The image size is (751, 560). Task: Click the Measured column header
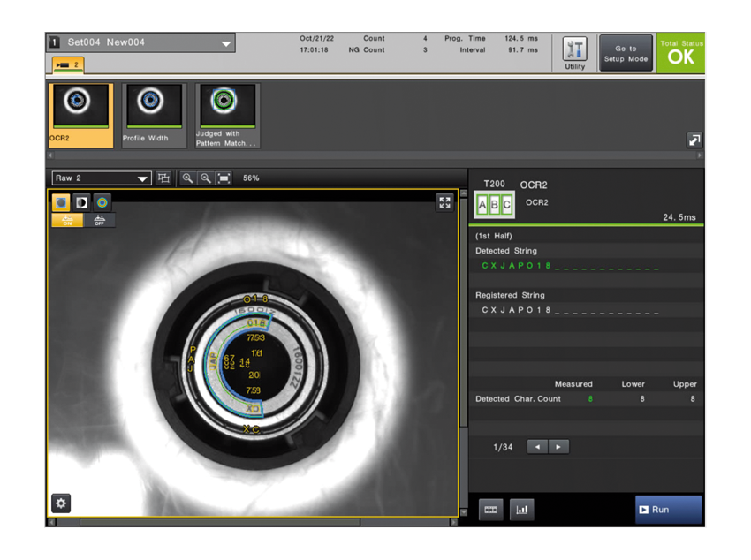point(573,384)
